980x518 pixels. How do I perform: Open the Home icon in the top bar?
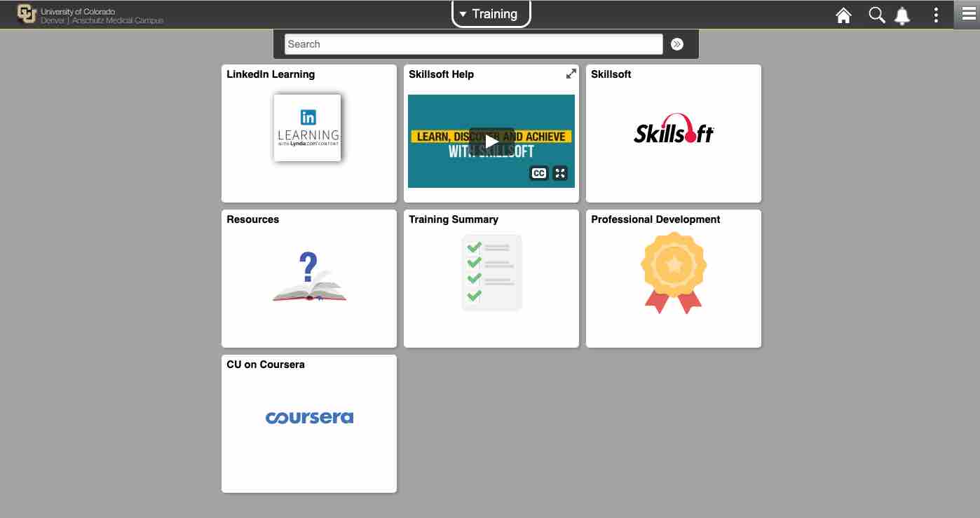pyautogui.click(x=843, y=14)
